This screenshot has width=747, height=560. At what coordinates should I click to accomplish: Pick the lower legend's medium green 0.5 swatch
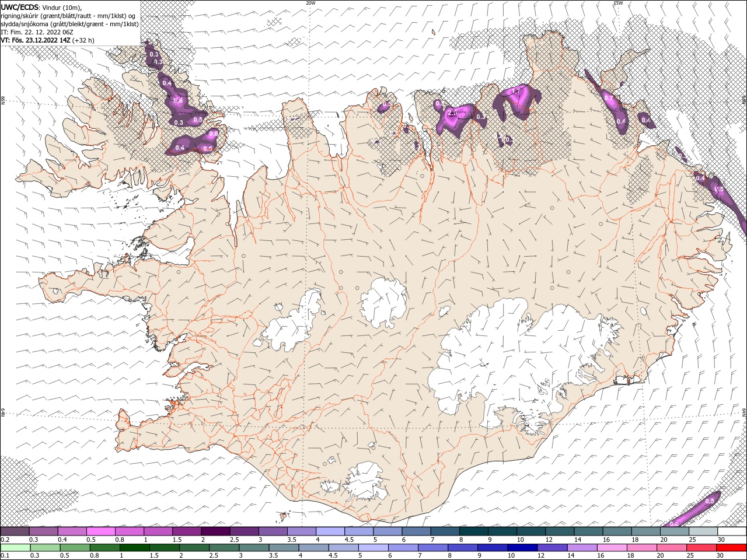75,548
